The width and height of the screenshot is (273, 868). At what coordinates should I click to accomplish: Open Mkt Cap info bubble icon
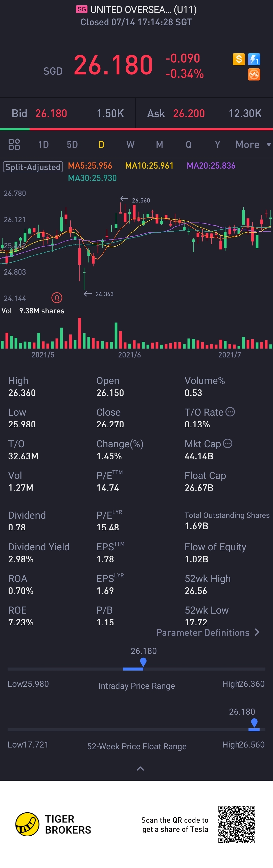click(x=227, y=443)
